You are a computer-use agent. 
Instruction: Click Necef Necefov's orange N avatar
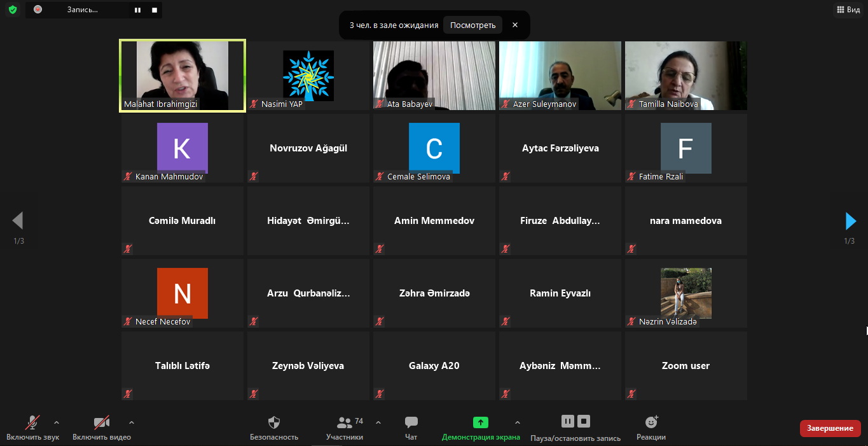point(183,293)
